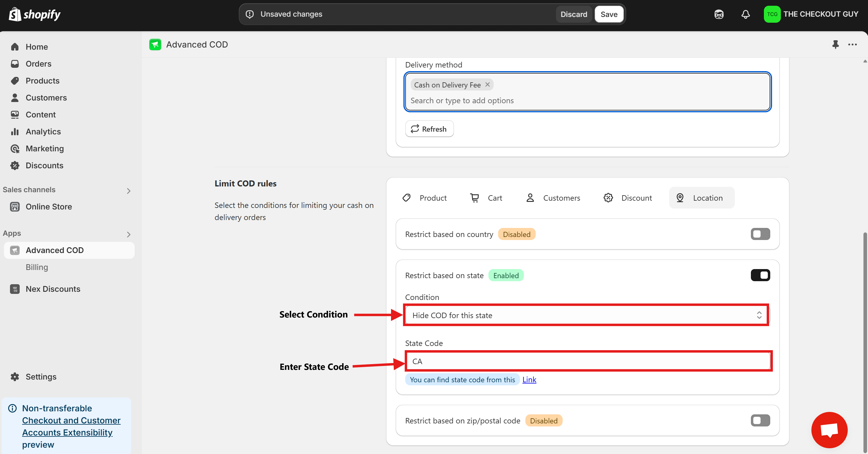
Task: Open the three-dot more actions menu
Action: [853, 44]
